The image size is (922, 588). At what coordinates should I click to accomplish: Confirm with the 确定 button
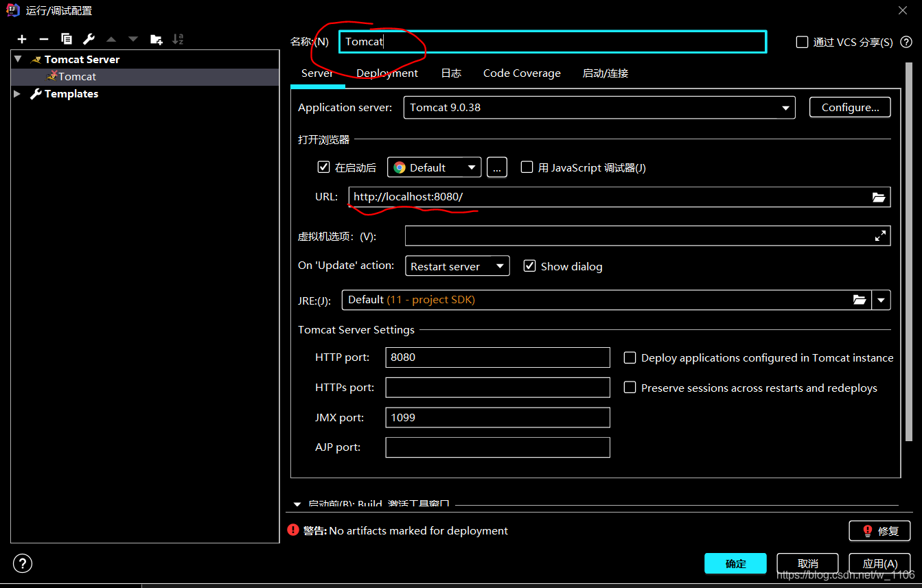click(735, 563)
